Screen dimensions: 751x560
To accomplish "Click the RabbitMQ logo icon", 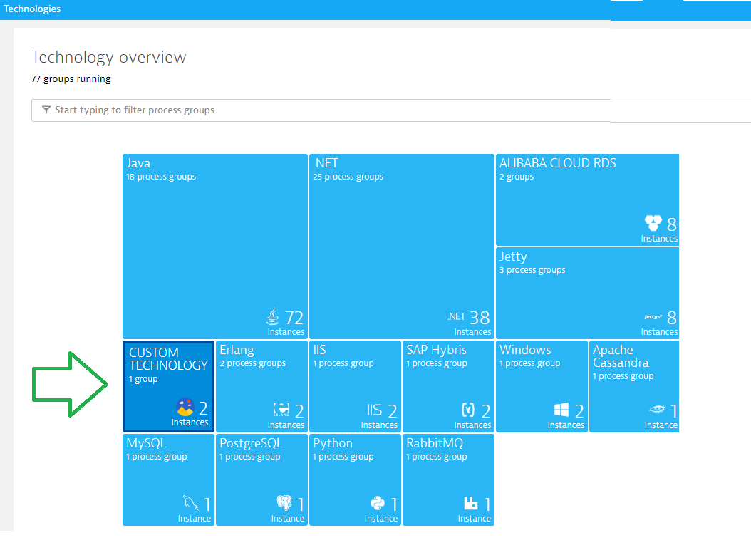I will click(471, 503).
